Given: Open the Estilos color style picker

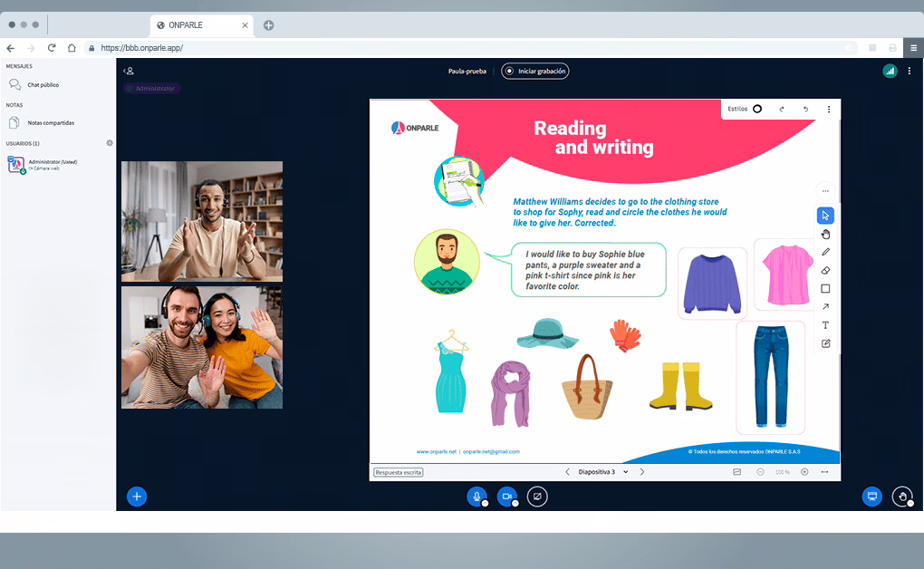Looking at the screenshot, I should [756, 109].
